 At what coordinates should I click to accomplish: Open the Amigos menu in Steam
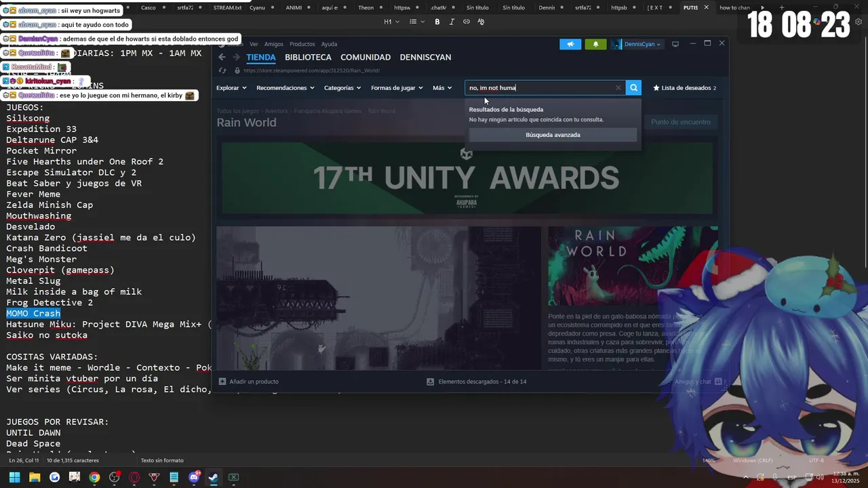[x=274, y=44]
